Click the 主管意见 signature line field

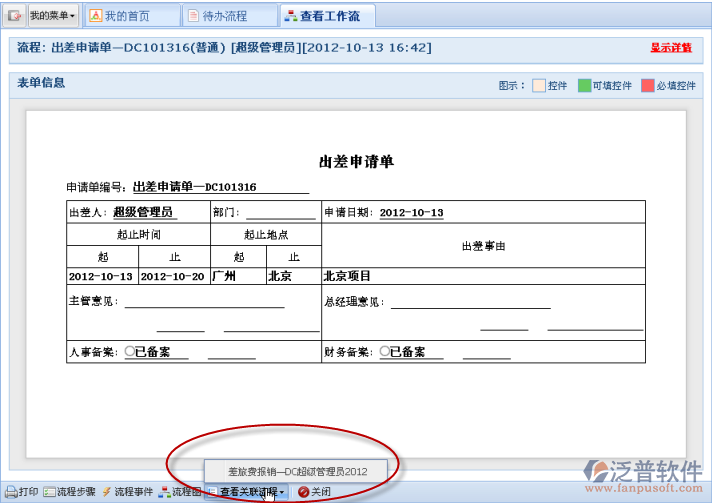click(x=204, y=303)
